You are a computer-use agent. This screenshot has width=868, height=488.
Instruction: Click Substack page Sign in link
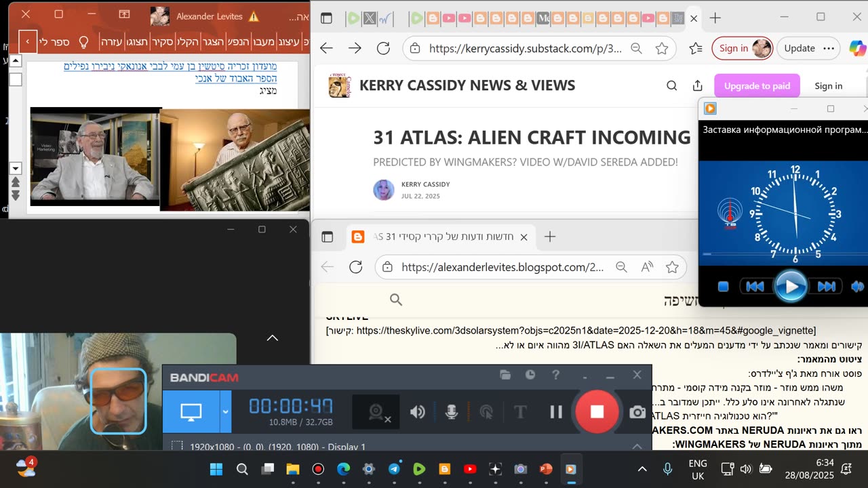coord(828,86)
